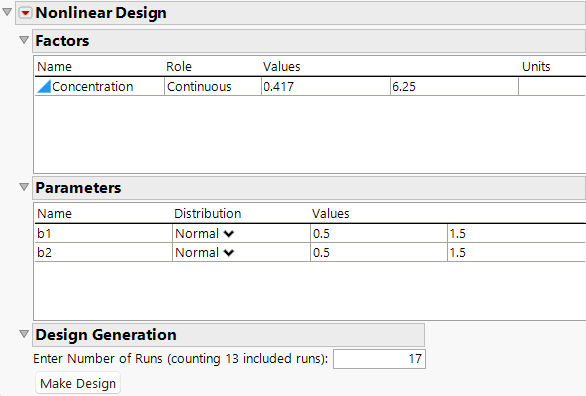Click the Distribution column header

pyautogui.click(x=207, y=214)
